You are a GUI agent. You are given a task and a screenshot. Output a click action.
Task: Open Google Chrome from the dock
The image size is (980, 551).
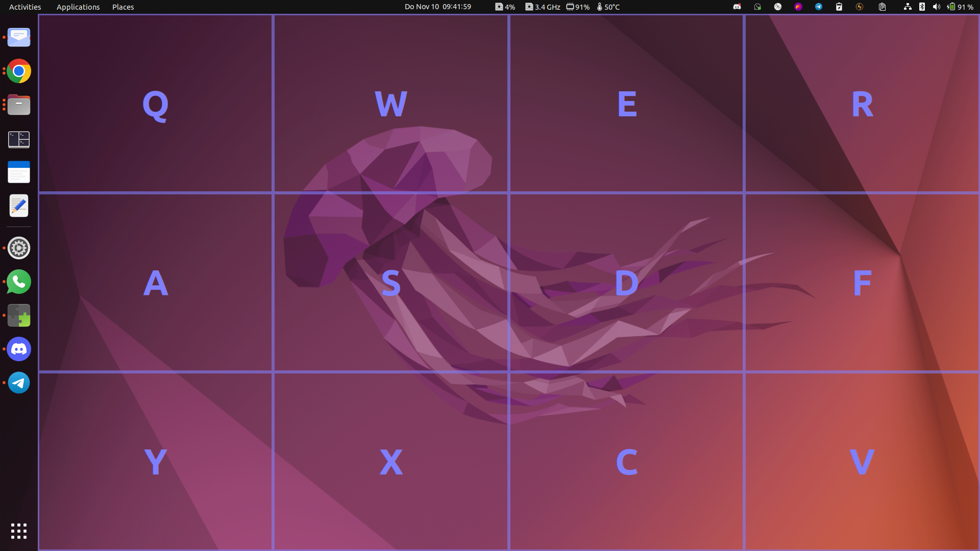pyautogui.click(x=18, y=71)
